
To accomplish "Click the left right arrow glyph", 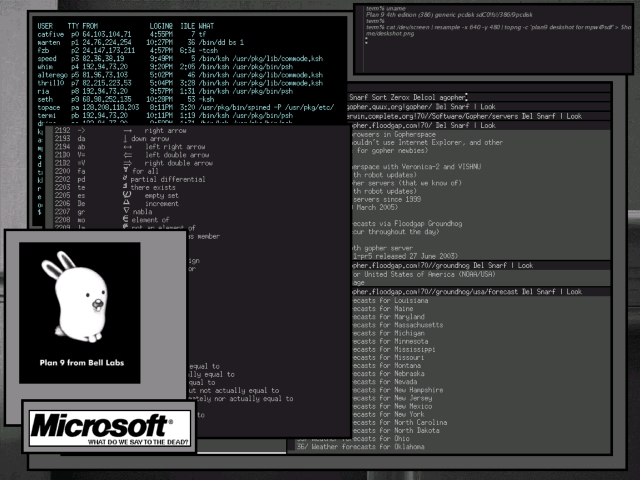I will click(x=127, y=147).
